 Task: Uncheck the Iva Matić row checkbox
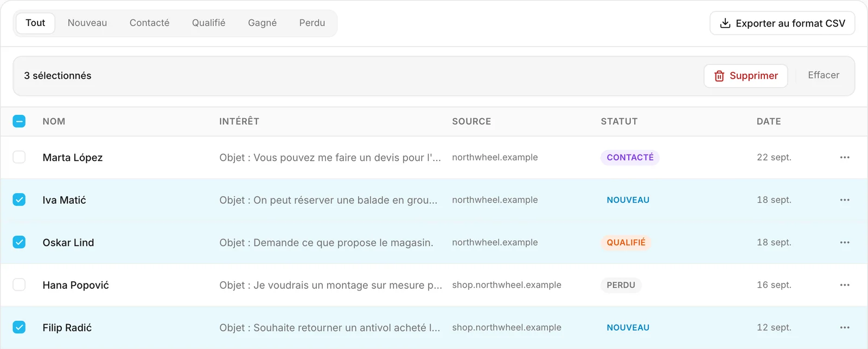point(19,200)
